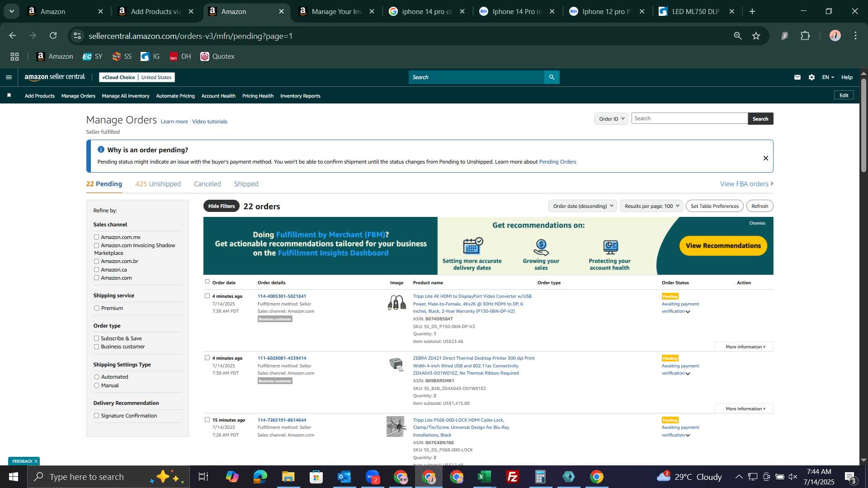The height and width of the screenshot is (488, 868).
Task: Open Outlook from the taskbar
Action: [344, 477]
